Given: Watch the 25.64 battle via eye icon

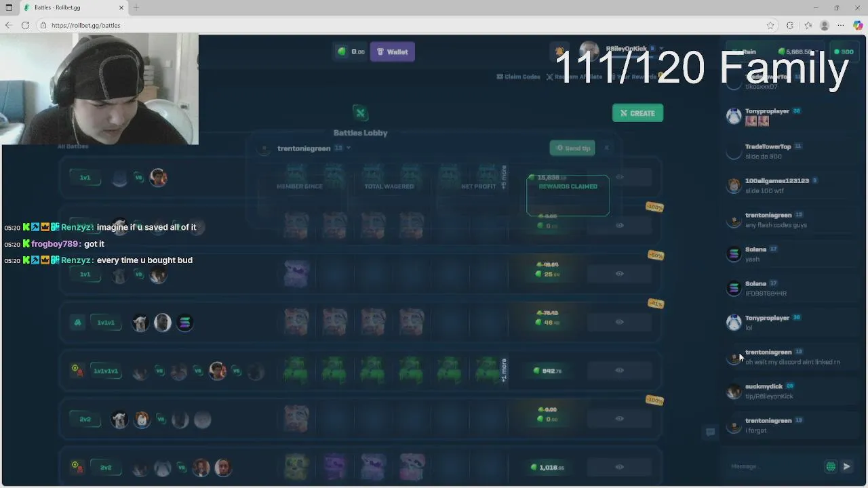Looking at the screenshot, I should point(619,274).
